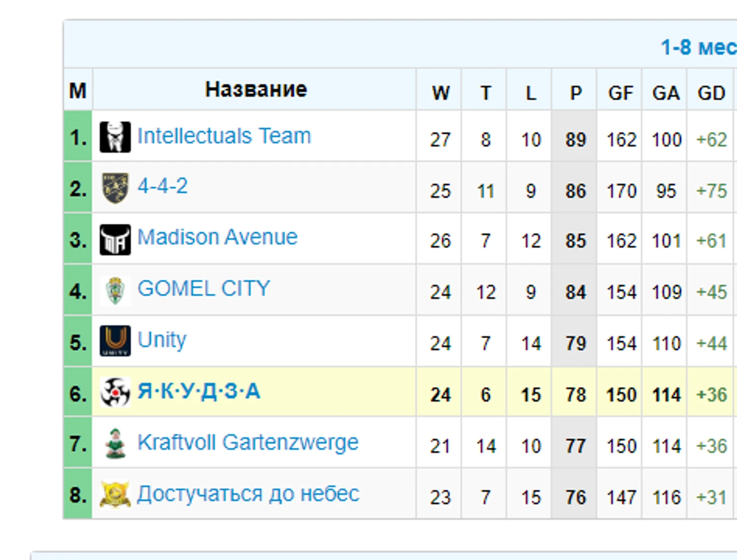Click the GOMEL CITY emblem icon
Viewport: 737px width, 560px height.
(x=115, y=291)
